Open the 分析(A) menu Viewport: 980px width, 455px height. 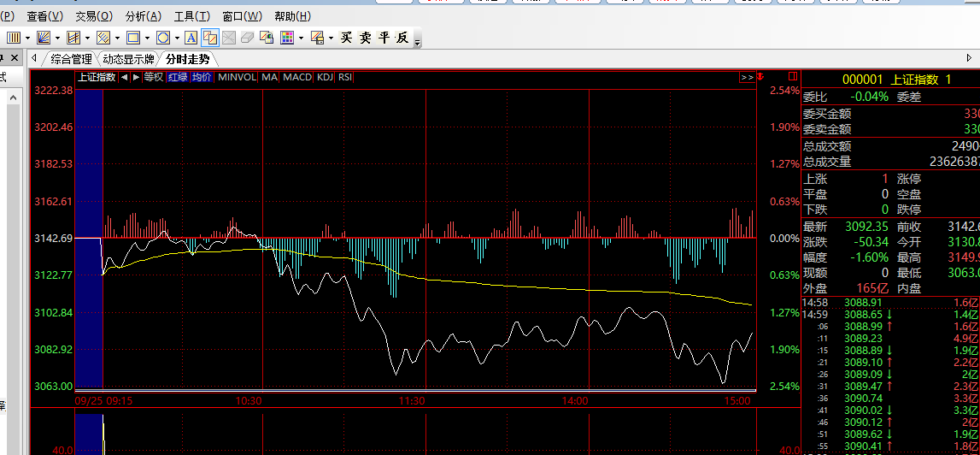pos(143,16)
